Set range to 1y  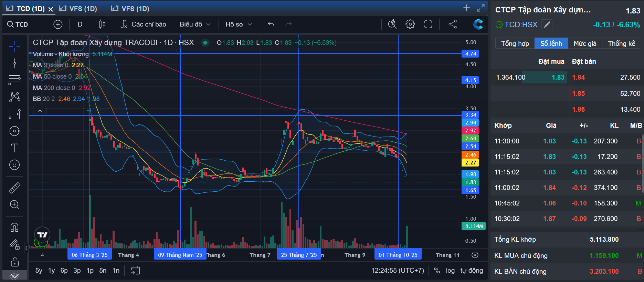coord(52,271)
